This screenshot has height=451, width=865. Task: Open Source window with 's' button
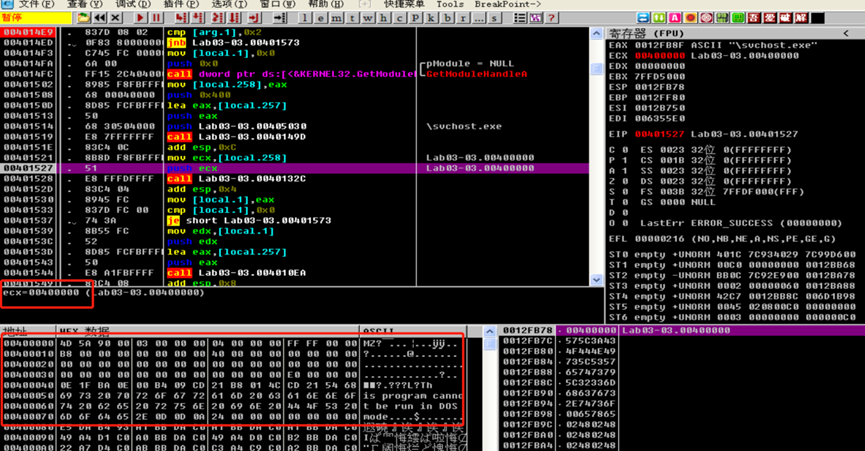[495, 18]
